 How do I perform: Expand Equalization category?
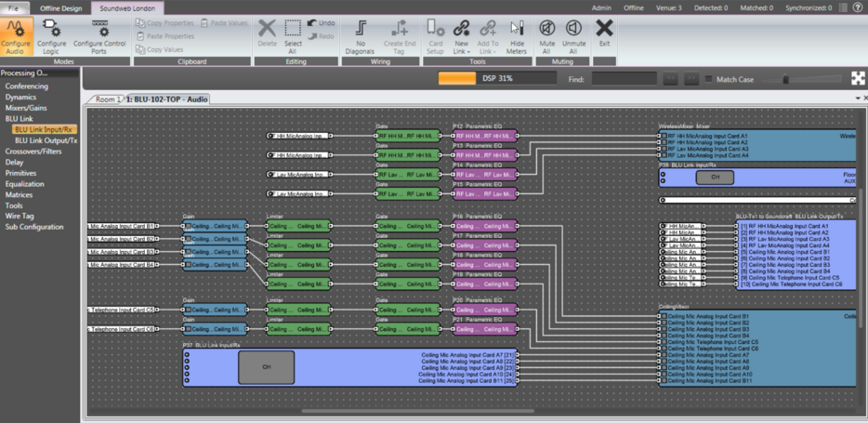tap(24, 184)
